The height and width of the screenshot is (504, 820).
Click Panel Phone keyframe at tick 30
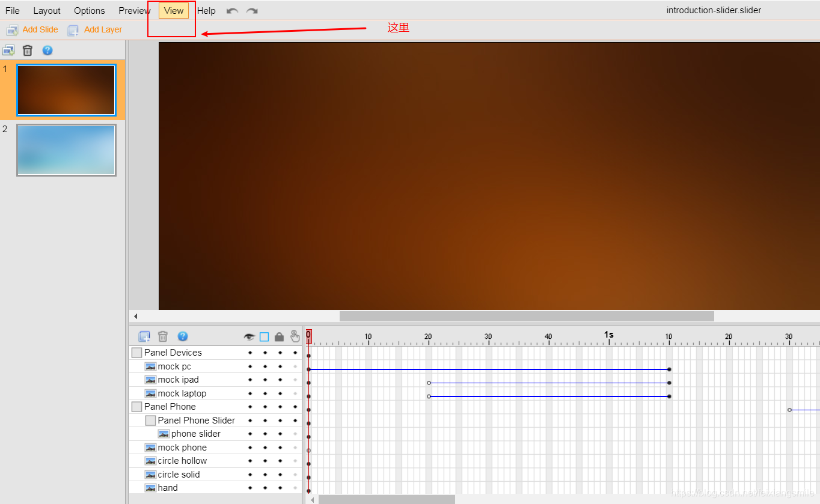click(789, 410)
